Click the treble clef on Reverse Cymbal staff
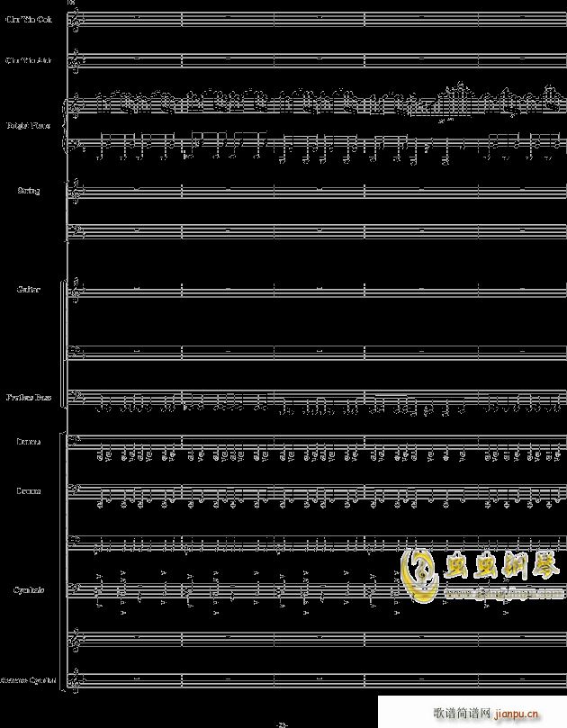 click(75, 680)
